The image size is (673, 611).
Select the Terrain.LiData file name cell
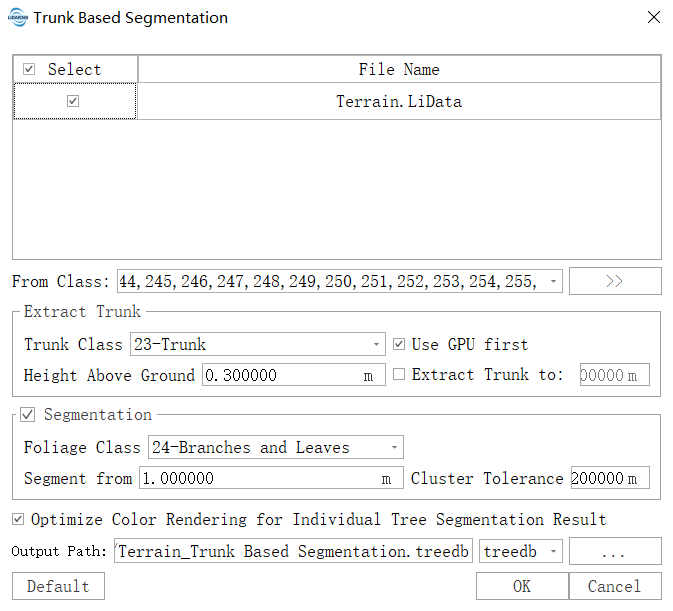click(398, 101)
